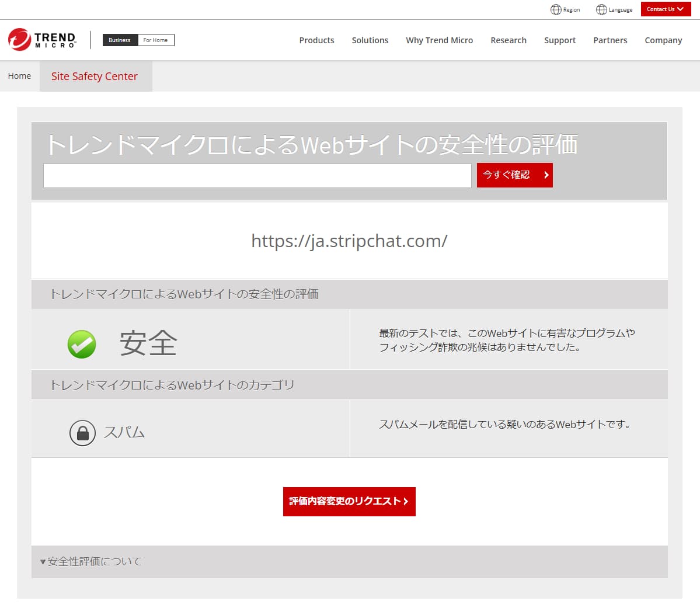Click the スパムメールを配信している description text
Viewport: 700px width, 608px height.
[504, 424]
